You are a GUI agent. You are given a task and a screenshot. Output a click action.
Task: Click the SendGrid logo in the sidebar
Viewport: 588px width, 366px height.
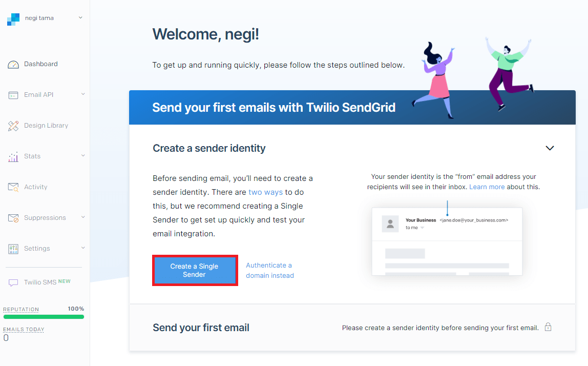coord(13,19)
